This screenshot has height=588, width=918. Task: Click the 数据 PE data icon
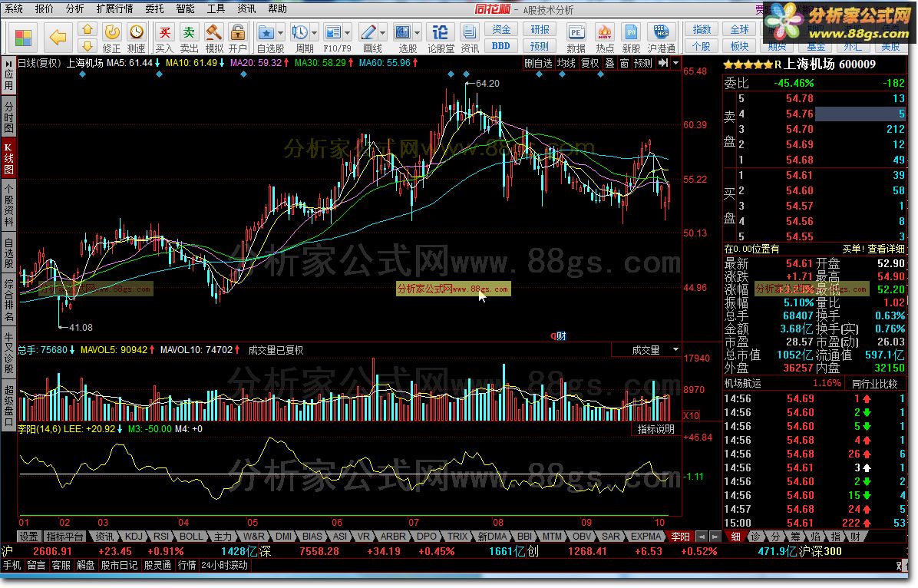point(576,32)
